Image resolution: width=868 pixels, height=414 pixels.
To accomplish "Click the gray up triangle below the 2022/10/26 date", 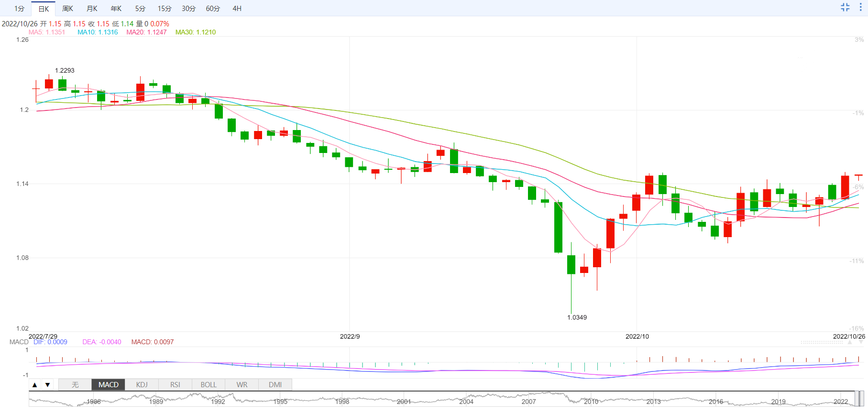I will 850,342.
